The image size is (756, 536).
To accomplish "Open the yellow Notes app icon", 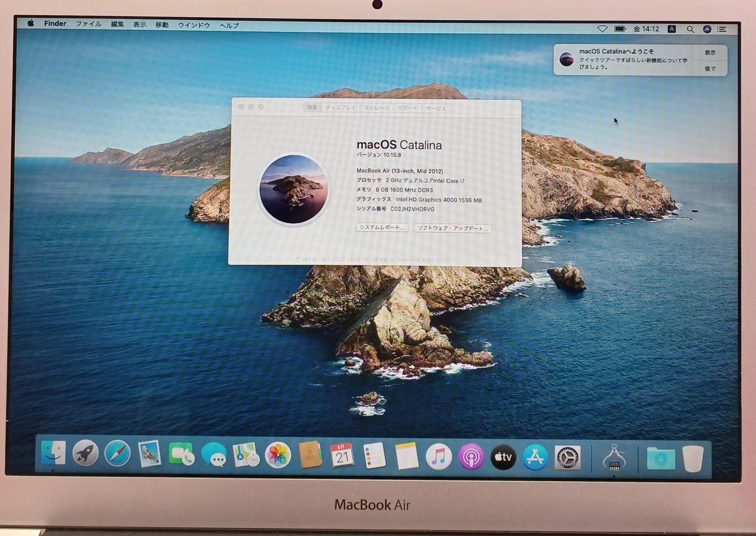I will (x=407, y=456).
